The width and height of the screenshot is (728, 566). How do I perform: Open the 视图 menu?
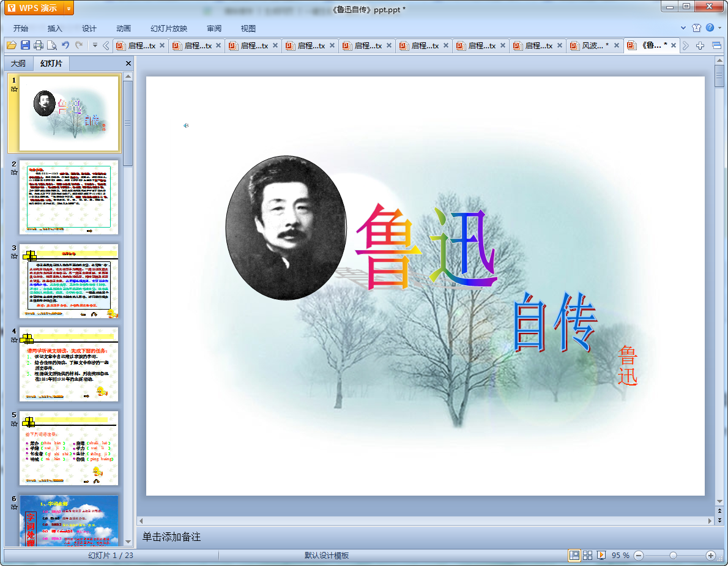click(248, 28)
